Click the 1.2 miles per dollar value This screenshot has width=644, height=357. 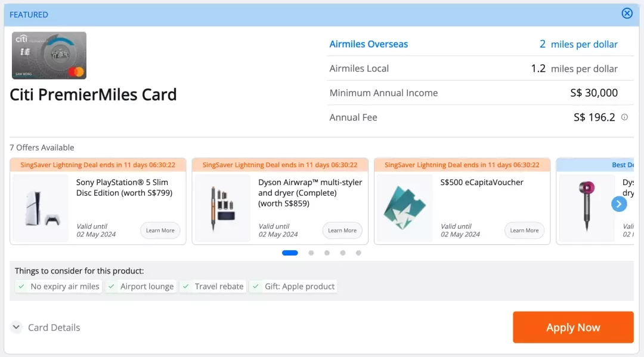(574, 68)
